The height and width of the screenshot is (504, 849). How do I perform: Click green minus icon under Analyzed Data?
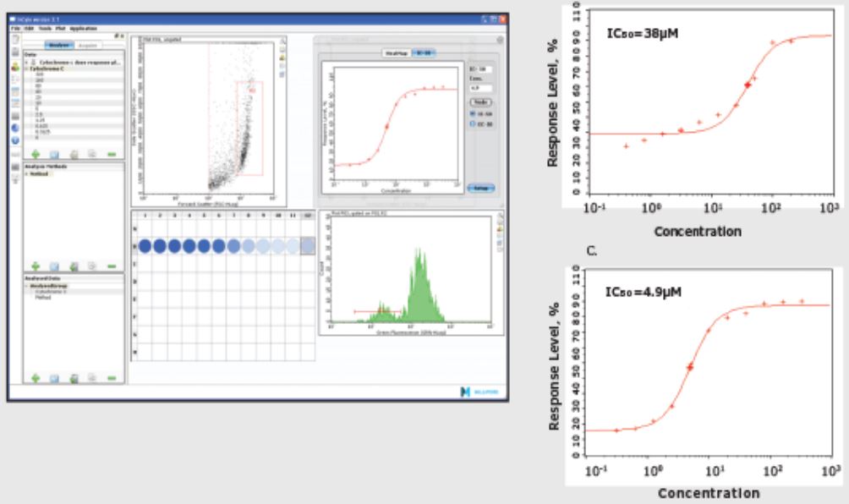click(x=112, y=378)
